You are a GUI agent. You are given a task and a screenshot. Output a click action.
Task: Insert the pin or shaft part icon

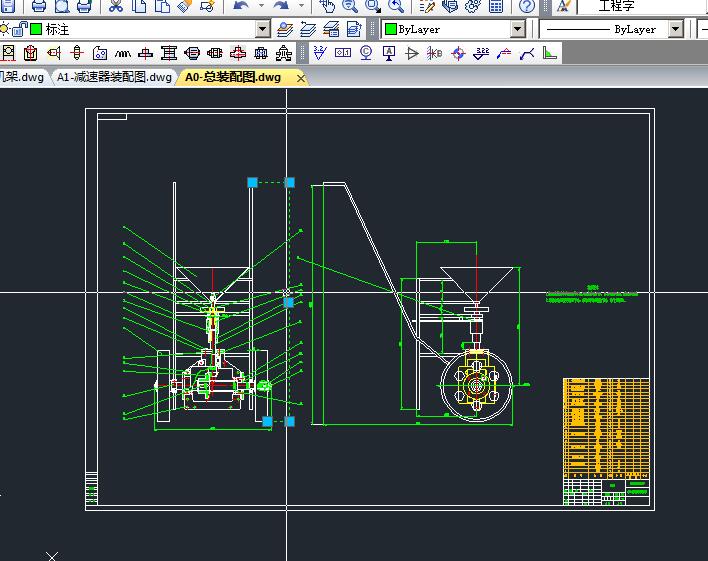coord(77,53)
